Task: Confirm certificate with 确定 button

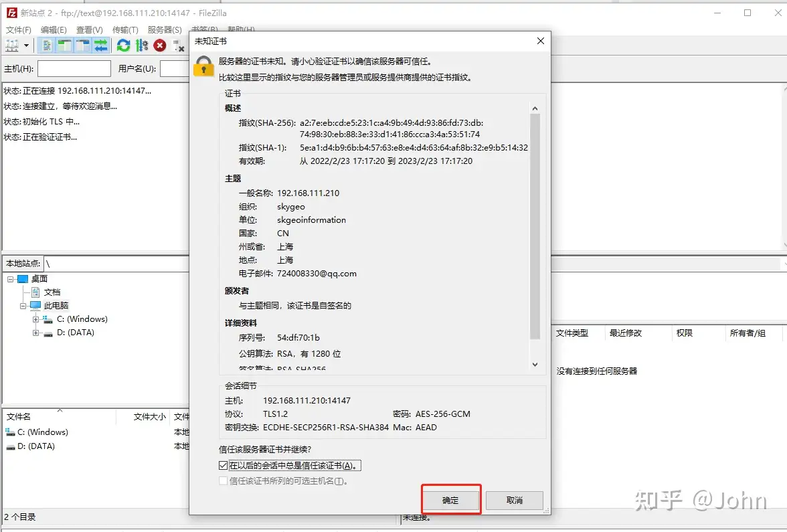Action: tap(451, 500)
